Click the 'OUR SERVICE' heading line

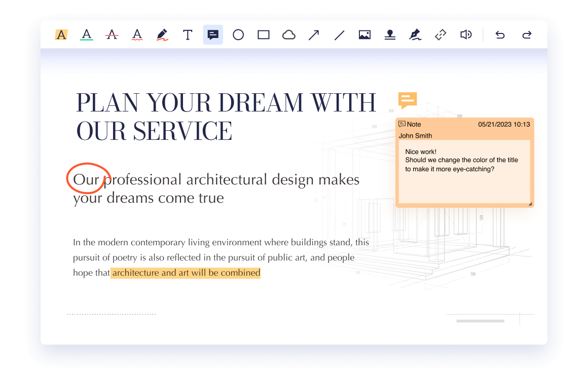(154, 131)
